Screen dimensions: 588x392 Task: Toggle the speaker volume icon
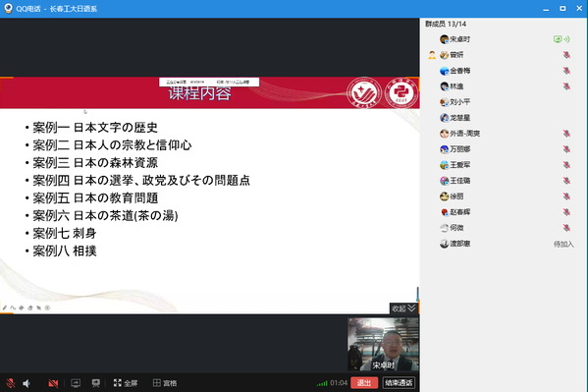point(27,383)
